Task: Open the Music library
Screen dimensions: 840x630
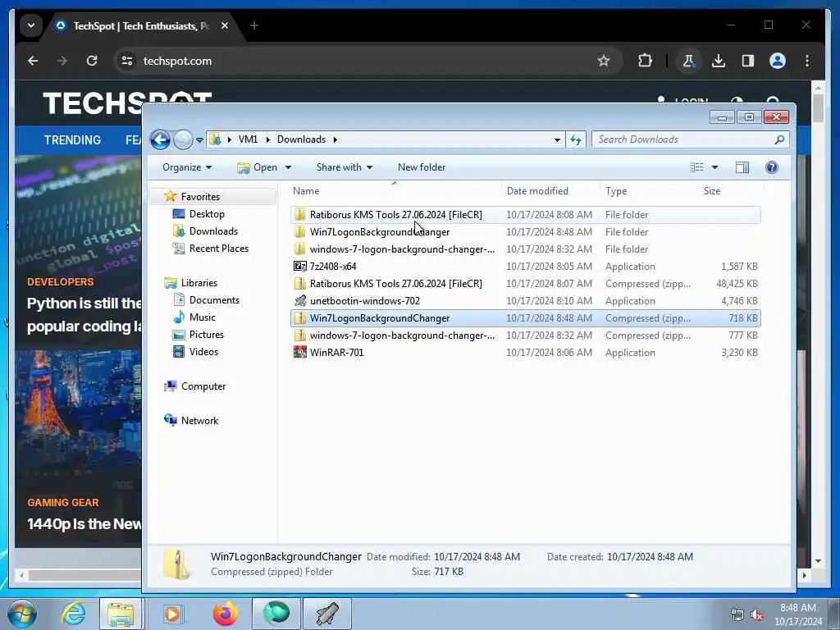Action: click(202, 317)
